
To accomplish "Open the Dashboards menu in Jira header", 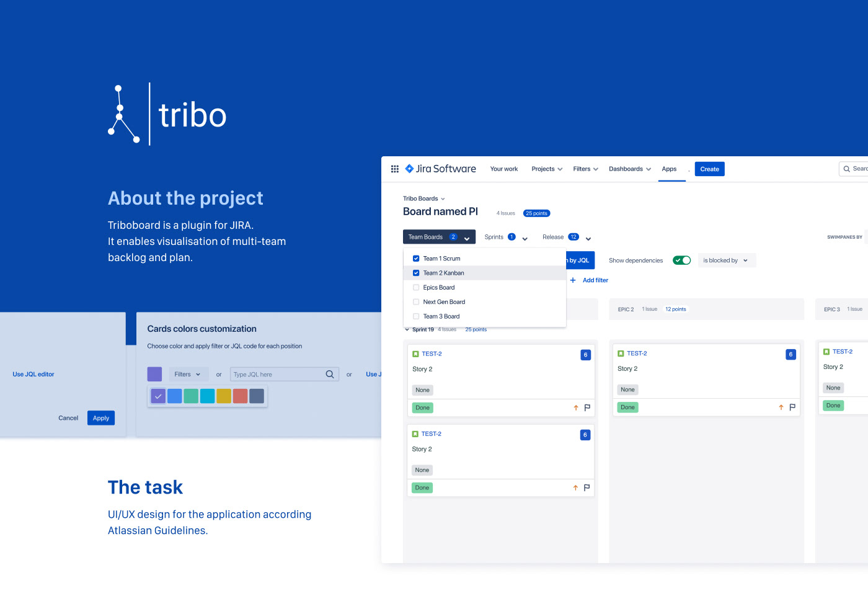I will pos(630,169).
